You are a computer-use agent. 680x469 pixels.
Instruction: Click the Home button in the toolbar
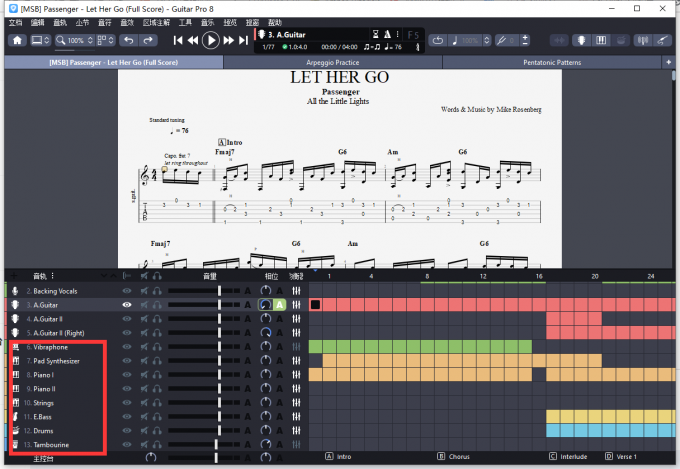pos(17,40)
